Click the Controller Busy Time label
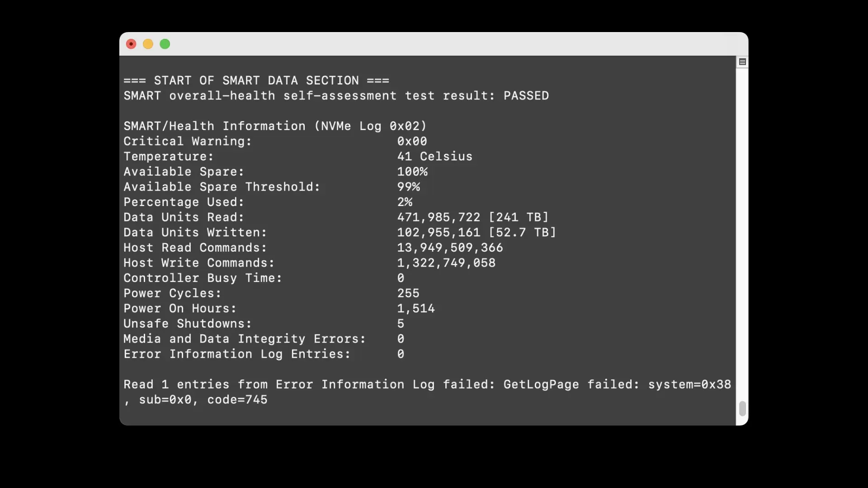The width and height of the screenshot is (868, 488). point(203,278)
